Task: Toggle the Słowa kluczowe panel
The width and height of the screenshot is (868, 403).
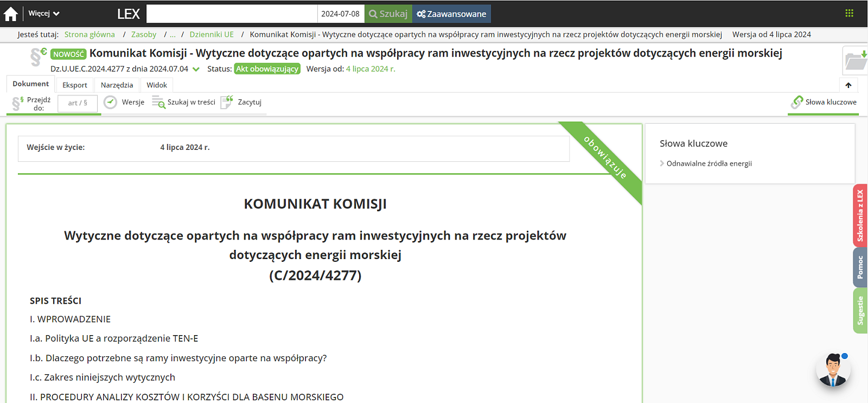Action: [824, 102]
